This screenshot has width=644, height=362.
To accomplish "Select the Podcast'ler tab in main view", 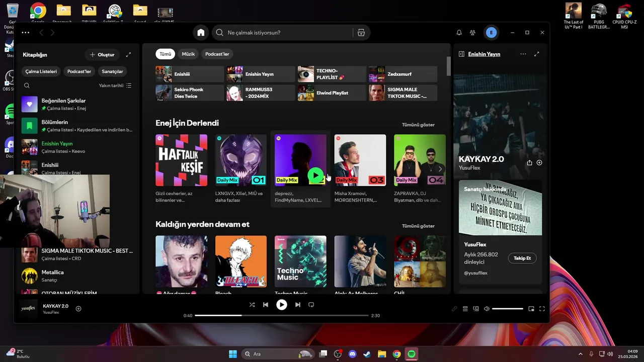I will pos(217,54).
